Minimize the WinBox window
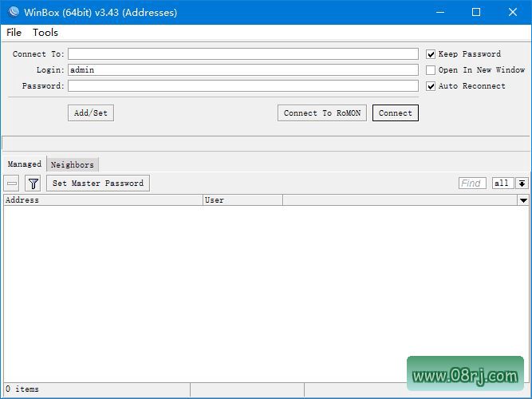Viewport: 532px width, 399px height. tap(439, 12)
